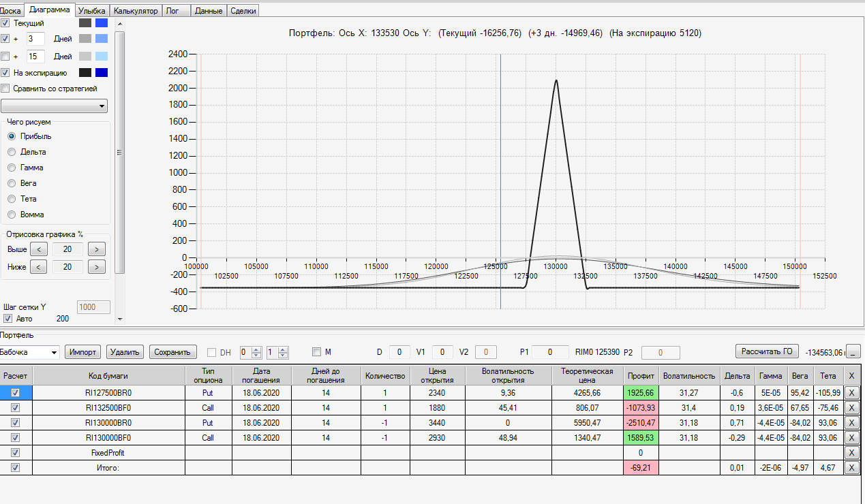Click the Рассчитать ГО button
The width and height of the screenshot is (865, 504).
point(767,351)
